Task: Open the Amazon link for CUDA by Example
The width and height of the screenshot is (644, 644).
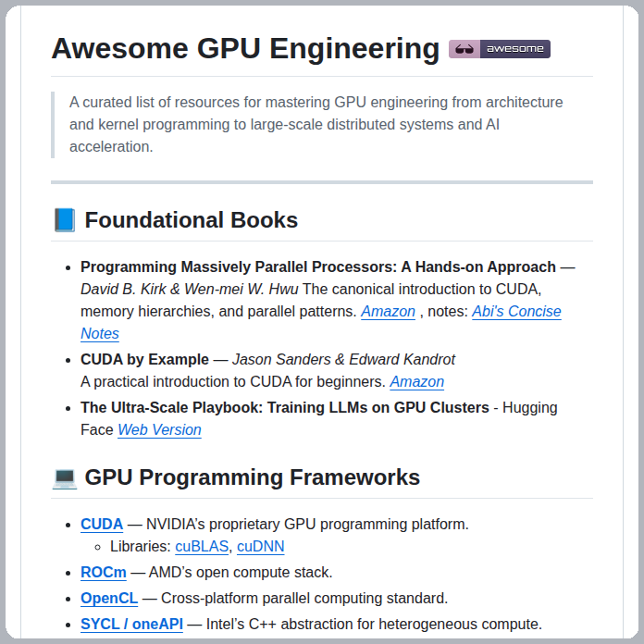Action: click(x=416, y=381)
